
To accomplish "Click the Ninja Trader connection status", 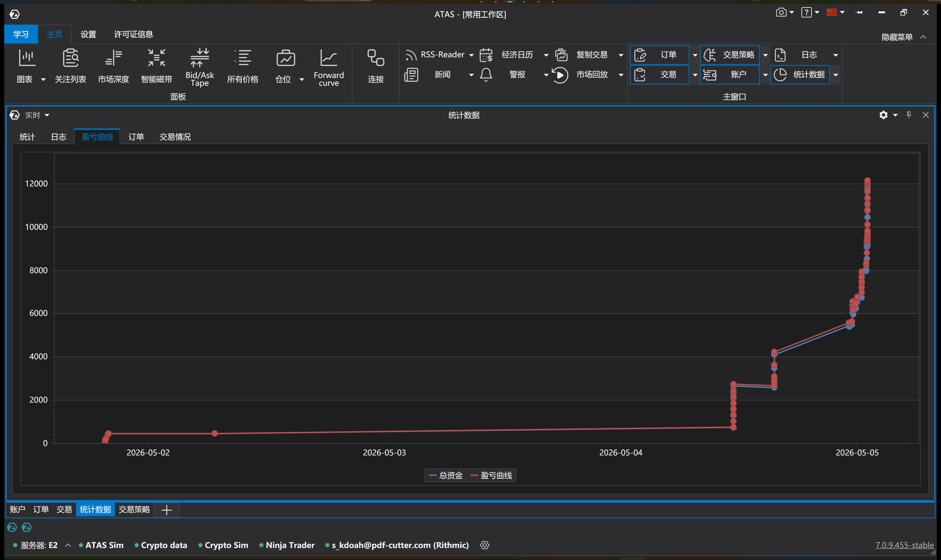I will [287, 545].
